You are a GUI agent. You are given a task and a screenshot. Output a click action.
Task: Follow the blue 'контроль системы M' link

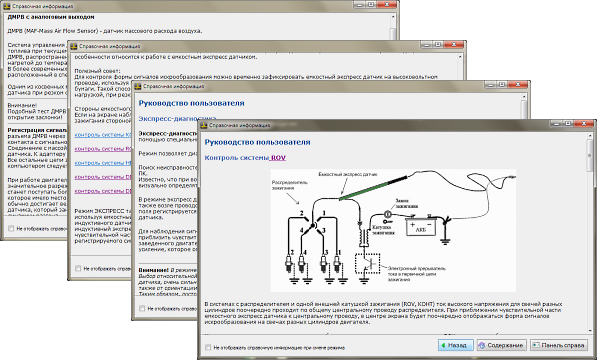(103, 163)
